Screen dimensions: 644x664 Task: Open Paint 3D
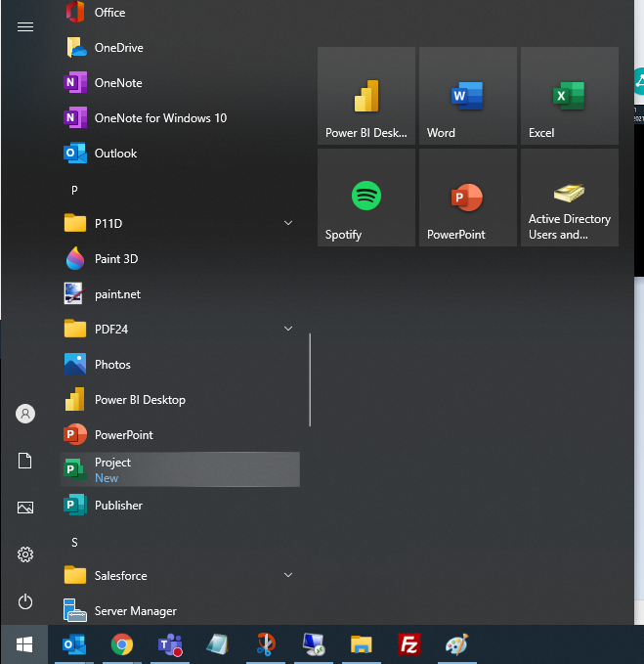[x=180, y=259]
